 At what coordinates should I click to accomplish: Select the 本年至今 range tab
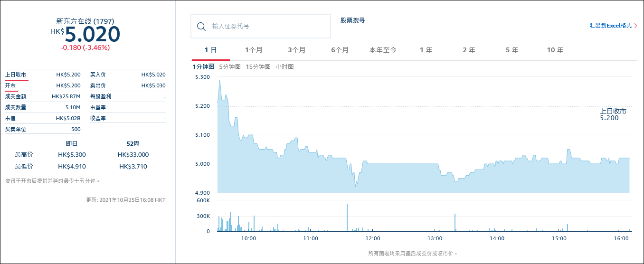click(x=383, y=50)
